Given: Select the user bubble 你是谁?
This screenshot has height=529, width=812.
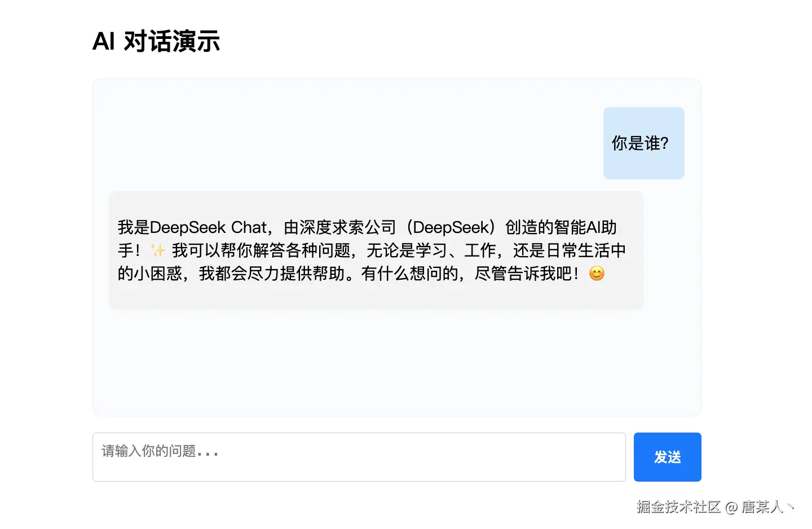Looking at the screenshot, I should click(x=643, y=143).
